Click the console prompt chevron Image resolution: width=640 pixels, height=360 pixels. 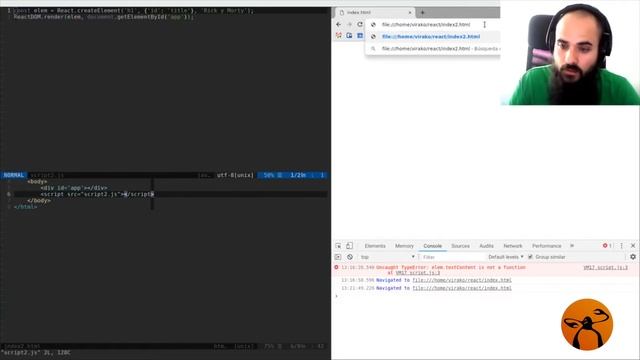(337, 296)
